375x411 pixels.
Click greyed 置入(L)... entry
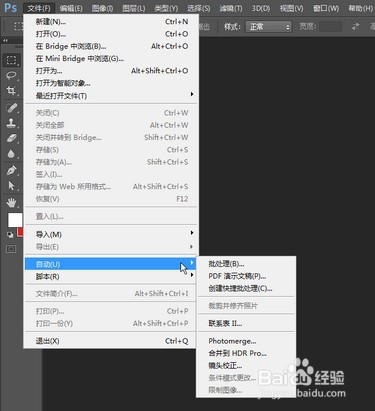tap(112, 217)
